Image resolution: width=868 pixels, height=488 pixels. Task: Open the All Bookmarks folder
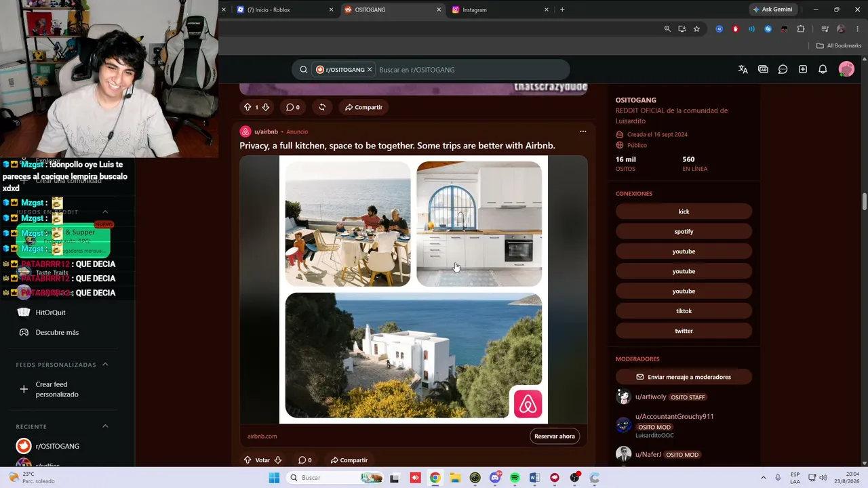point(839,45)
